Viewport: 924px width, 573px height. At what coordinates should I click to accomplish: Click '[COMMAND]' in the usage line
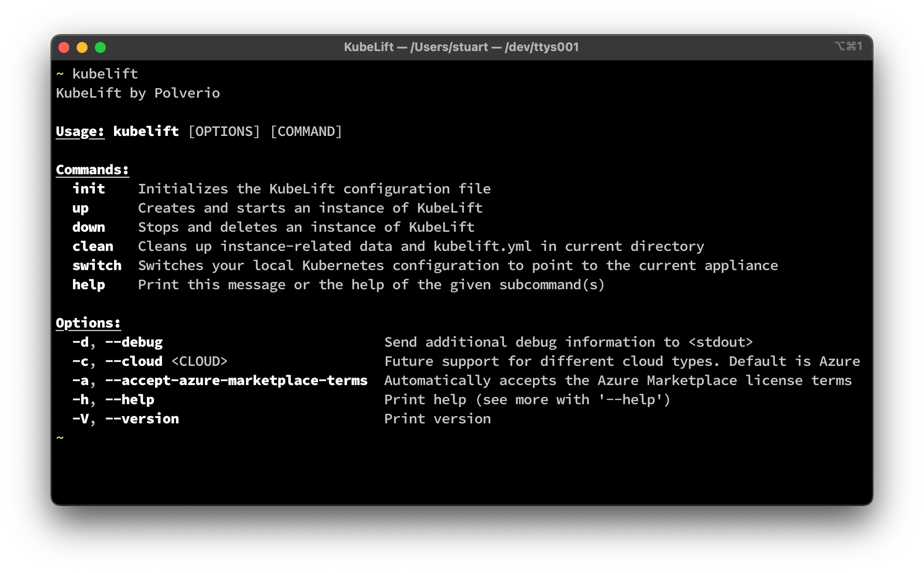(306, 131)
